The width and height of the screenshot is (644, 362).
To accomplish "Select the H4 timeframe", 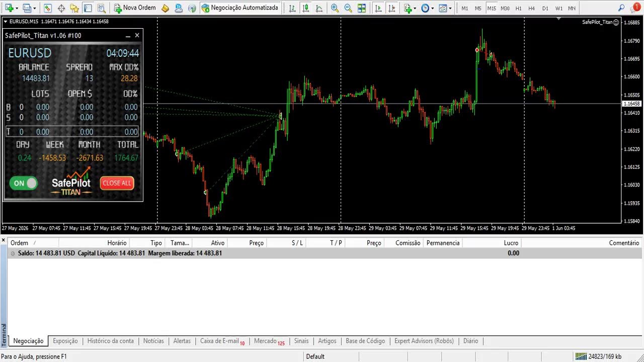I will (532, 9).
